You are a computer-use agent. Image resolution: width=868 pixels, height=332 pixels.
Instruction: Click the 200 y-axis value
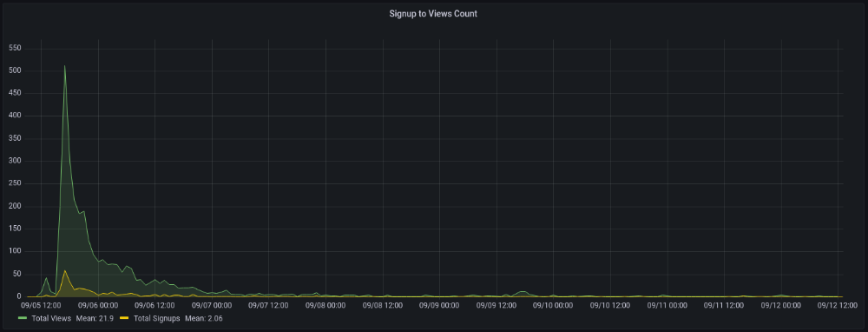pyautogui.click(x=16, y=206)
